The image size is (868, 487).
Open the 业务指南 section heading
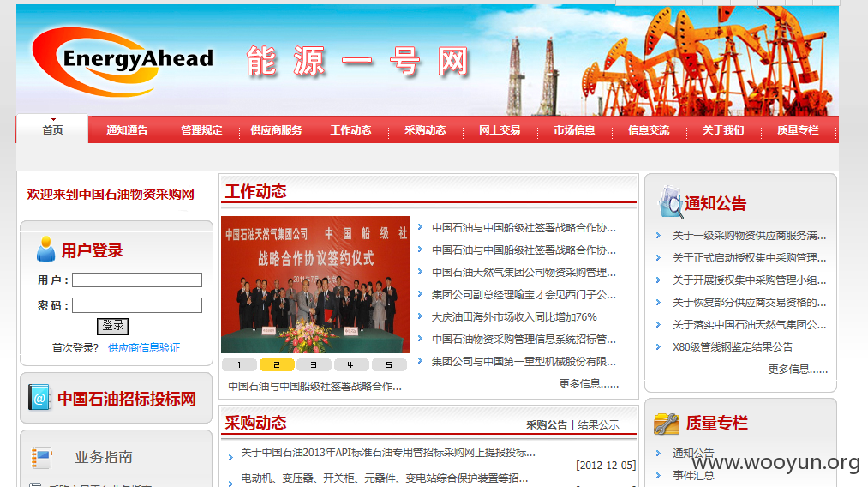click(x=104, y=457)
